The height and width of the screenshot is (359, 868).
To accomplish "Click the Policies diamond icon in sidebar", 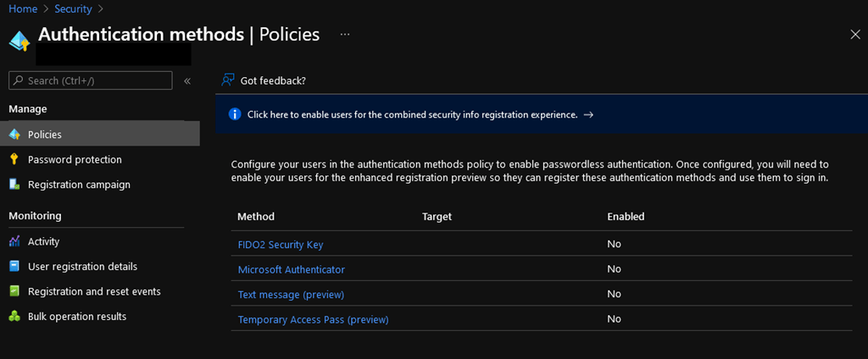I will tap(14, 135).
